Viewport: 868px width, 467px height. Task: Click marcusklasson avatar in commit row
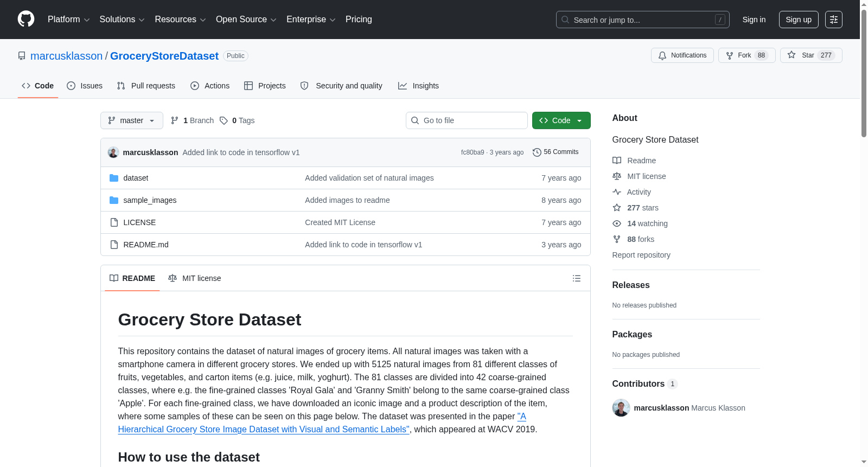(x=113, y=152)
